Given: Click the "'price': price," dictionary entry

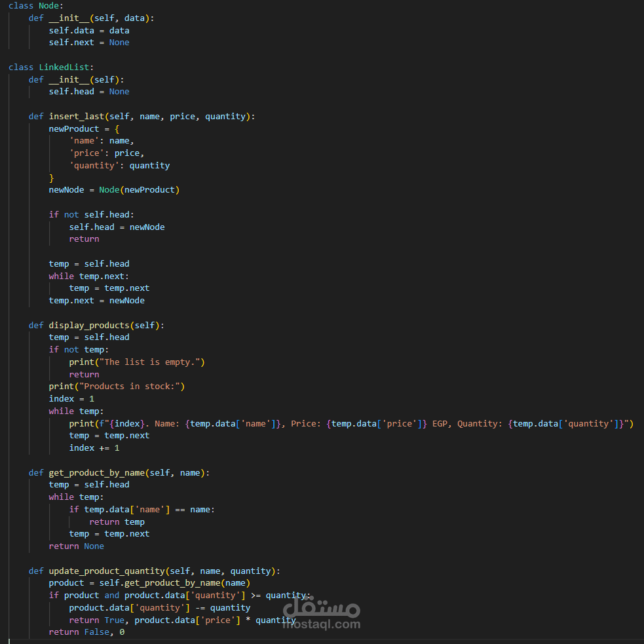Looking at the screenshot, I should (107, 153).
